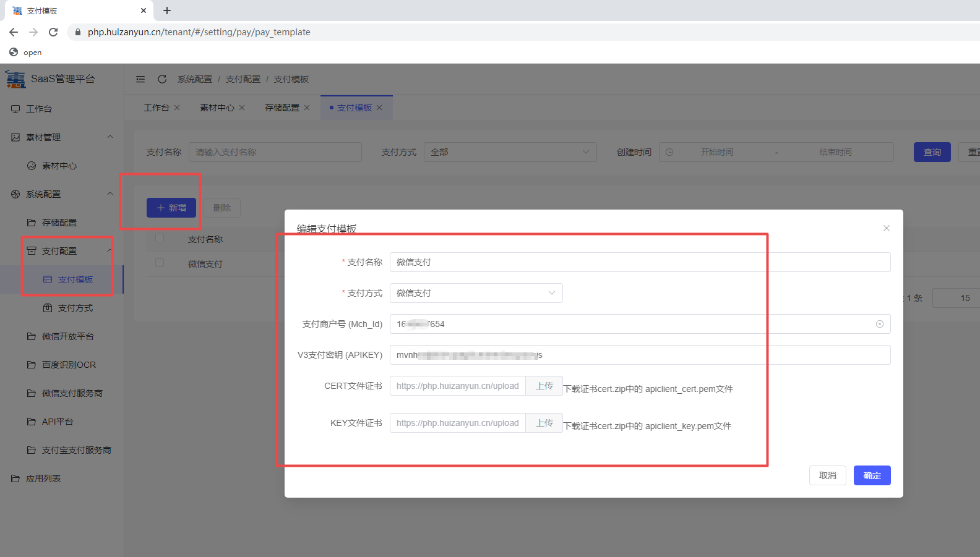Click the page size box showing 15
Viewport: 980px width, 557px height.
pyautogui.click(x=956, y=298)
